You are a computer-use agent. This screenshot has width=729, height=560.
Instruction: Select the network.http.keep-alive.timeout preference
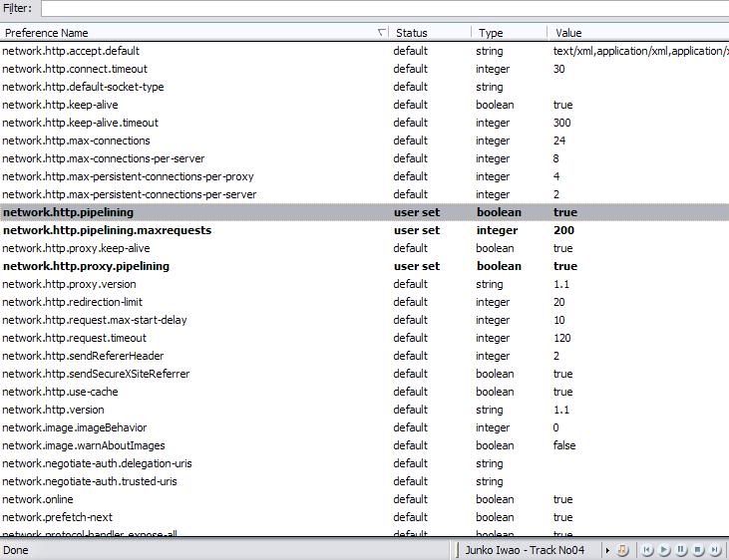click(x=81, y=123)
